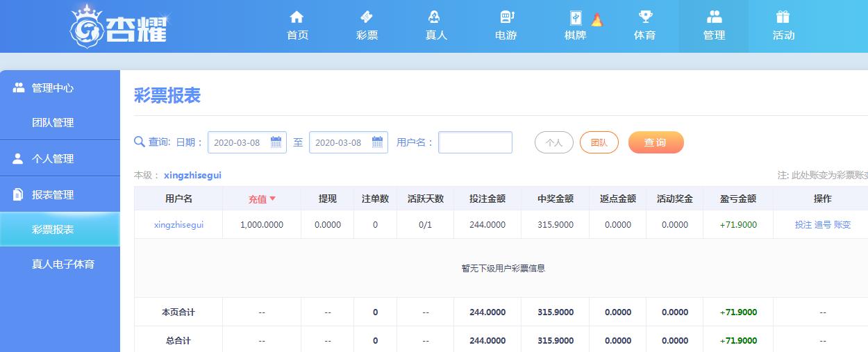This screenshot has height=352, width=868.
Task: Click the 首页 home icon
Action: (297, 17)
